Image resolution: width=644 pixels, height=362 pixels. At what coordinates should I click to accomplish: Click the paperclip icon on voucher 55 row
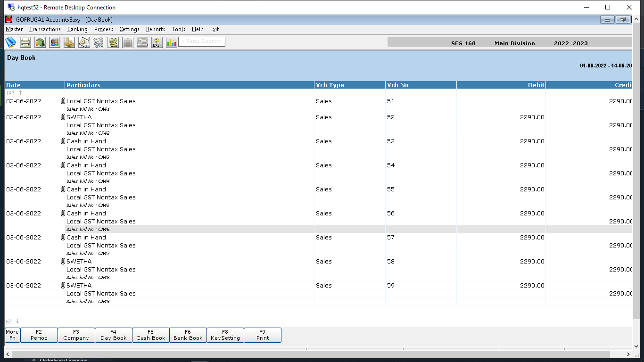(x=63, y=189)
